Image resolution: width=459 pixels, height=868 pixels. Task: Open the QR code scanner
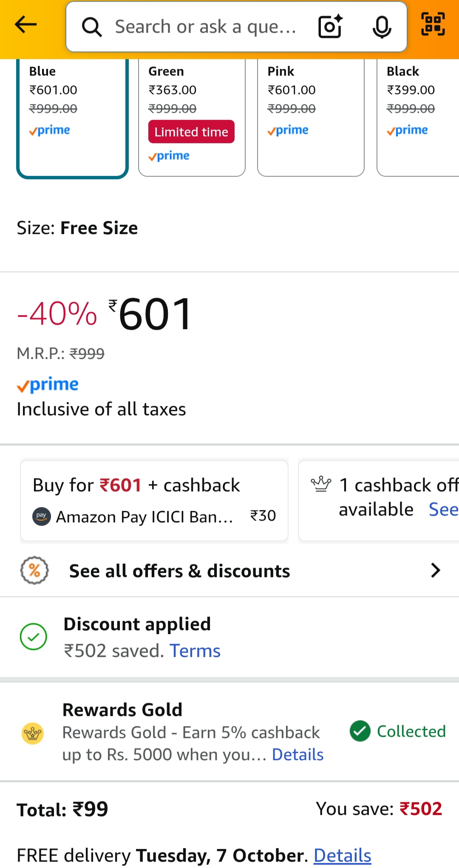(x=433, y=24)
